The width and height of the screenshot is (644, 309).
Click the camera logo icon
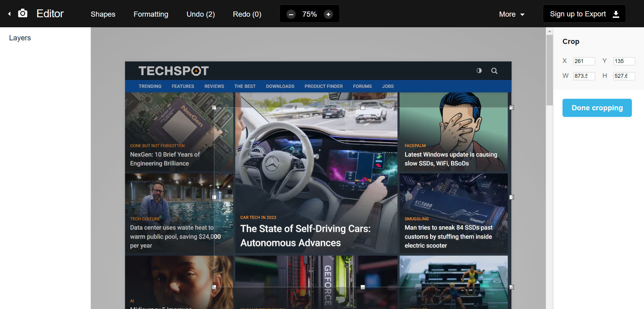tap(23, 14)
